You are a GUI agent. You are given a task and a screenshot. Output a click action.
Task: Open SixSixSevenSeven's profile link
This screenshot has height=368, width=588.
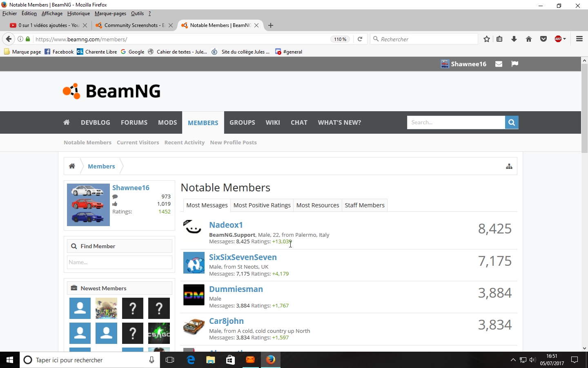click(243, 257)
